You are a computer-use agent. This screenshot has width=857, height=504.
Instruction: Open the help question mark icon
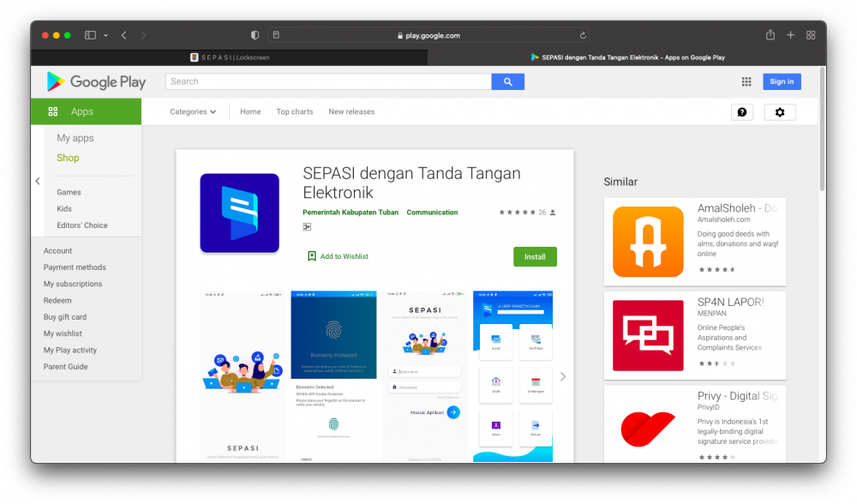(x=741, y=112)
